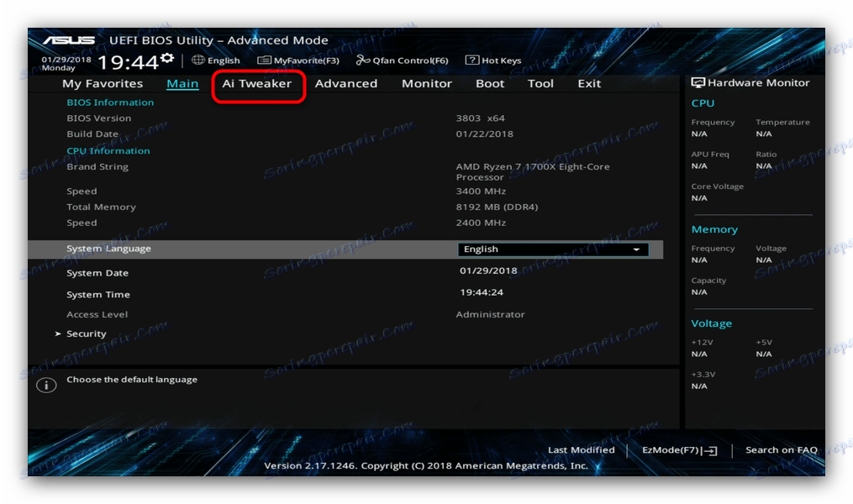Click the 3400 MHz speed value
The width and height of the screenshot is (853, 504).
coord(481,192)
